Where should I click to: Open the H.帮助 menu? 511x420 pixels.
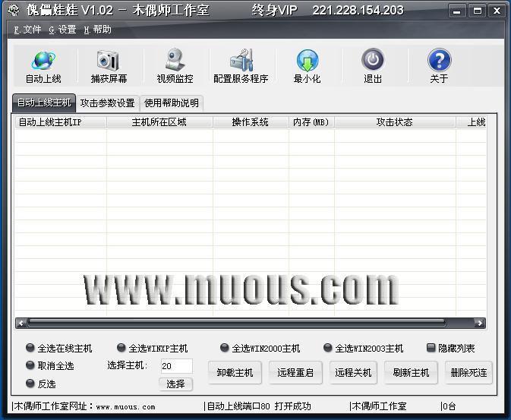(97, 30)
